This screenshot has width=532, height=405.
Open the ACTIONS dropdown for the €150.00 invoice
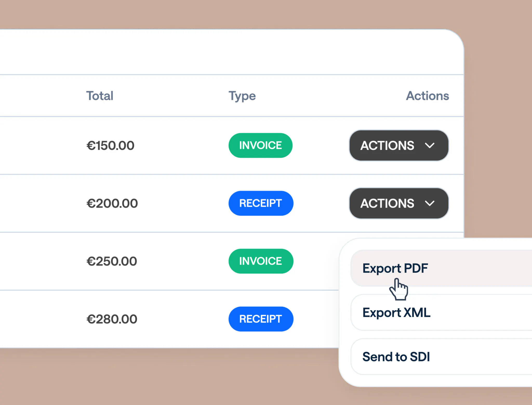[x=398, y=146]
